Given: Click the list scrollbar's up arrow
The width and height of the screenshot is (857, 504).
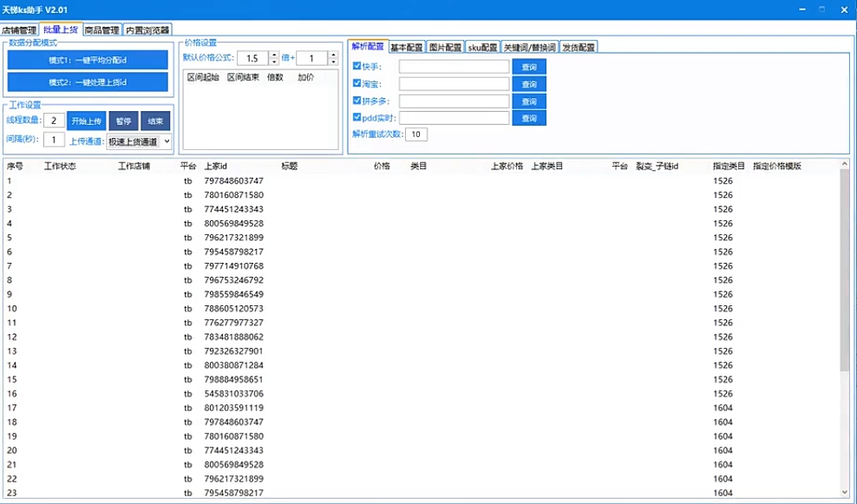Looking at the screenshot, I should pos(845,163).
